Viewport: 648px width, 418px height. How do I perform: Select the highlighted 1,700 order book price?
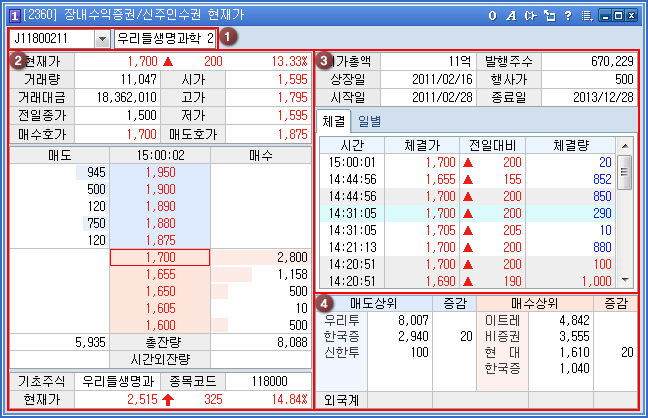point(159,258)
